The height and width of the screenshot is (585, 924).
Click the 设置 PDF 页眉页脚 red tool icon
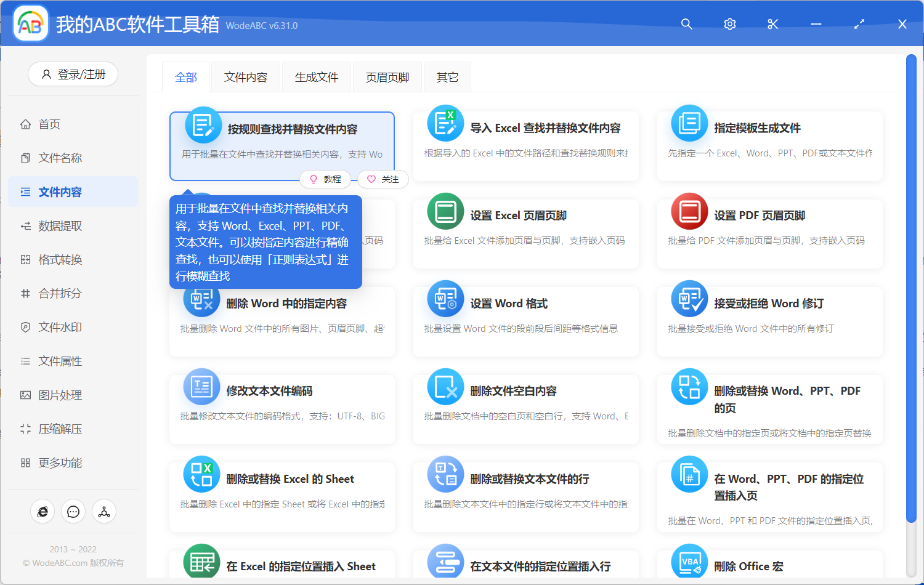point(689,211)
